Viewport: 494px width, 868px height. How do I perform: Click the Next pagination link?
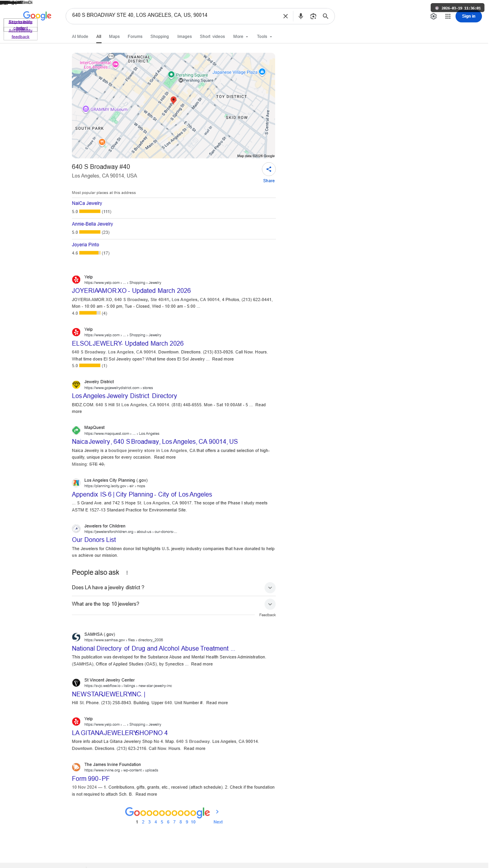click(218, 822)
